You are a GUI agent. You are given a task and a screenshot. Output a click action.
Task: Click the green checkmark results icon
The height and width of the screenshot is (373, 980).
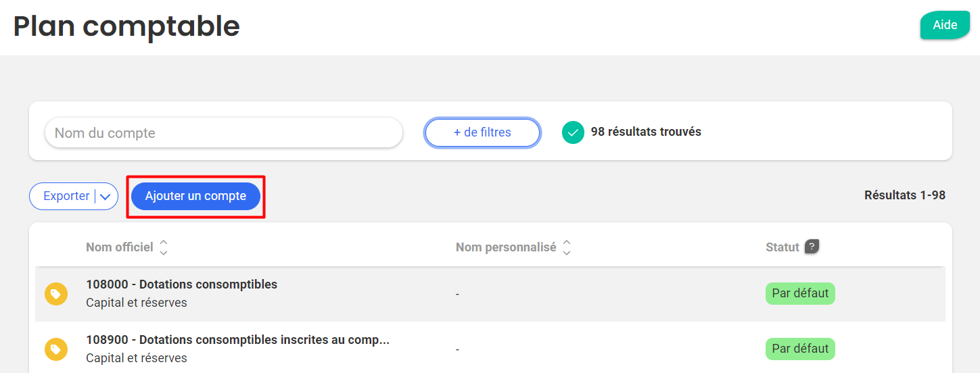[x=573, y=132]
